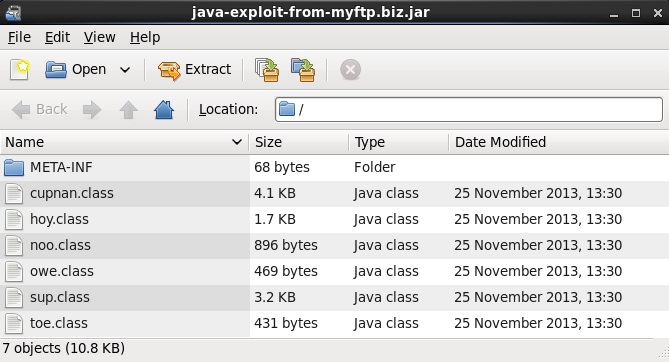Go Back to the previous location

click(39, 110)
